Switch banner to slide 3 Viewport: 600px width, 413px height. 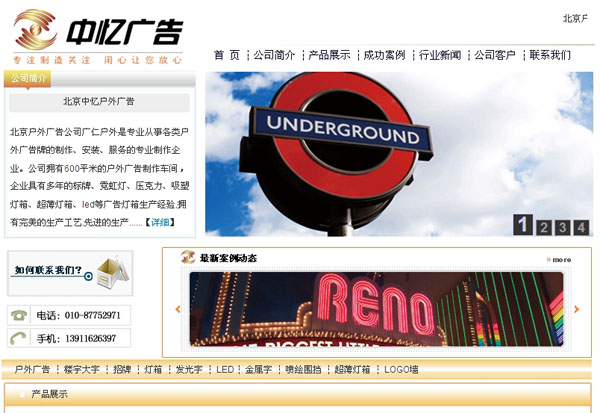click(x=562, y=228)
